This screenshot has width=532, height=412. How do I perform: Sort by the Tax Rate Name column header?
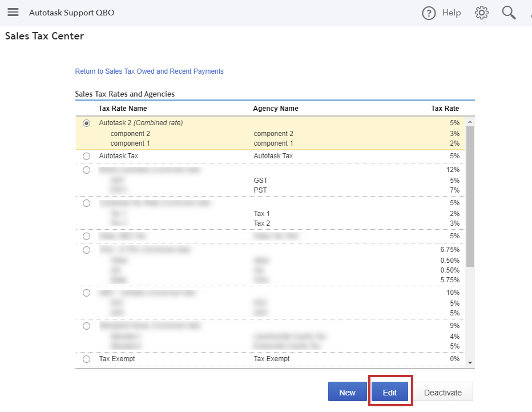coord(122,108)
